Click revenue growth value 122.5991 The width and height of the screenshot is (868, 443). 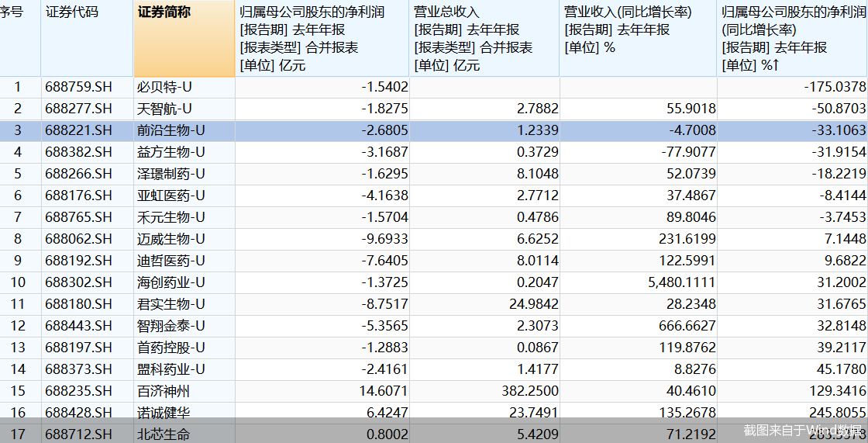click(x=687, y=261)
